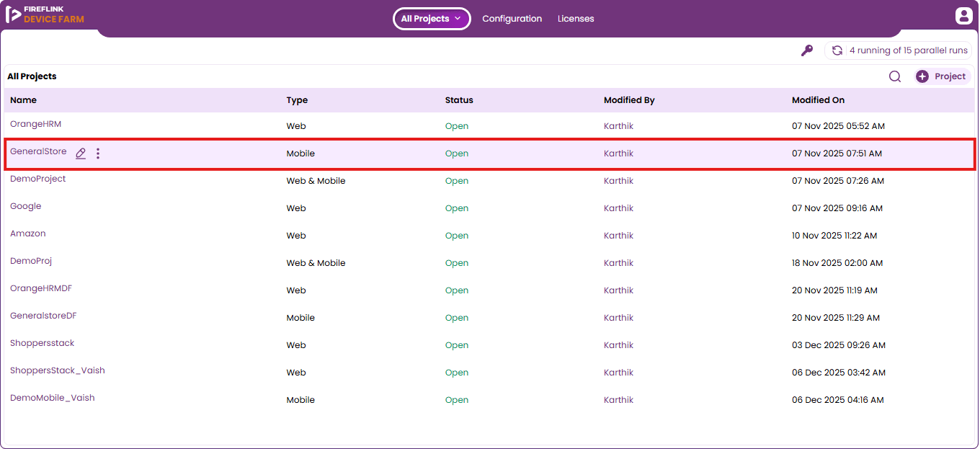The height and width of the screenshot is (449, 980).
Task: Select the Amazon project
Action: (27, 234)
